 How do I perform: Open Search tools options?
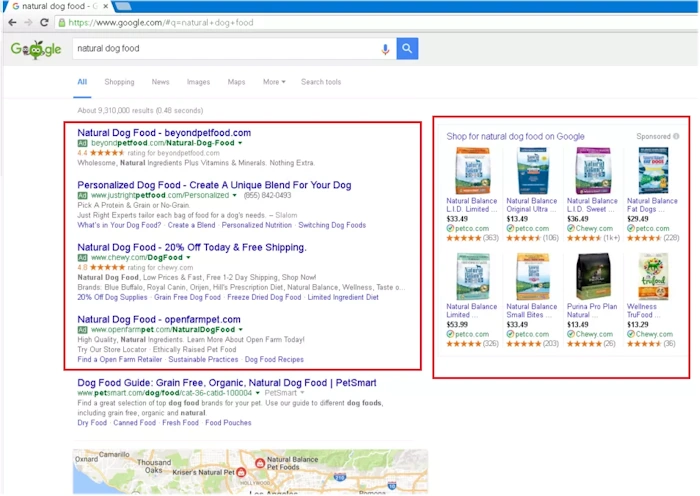[321, 82]
